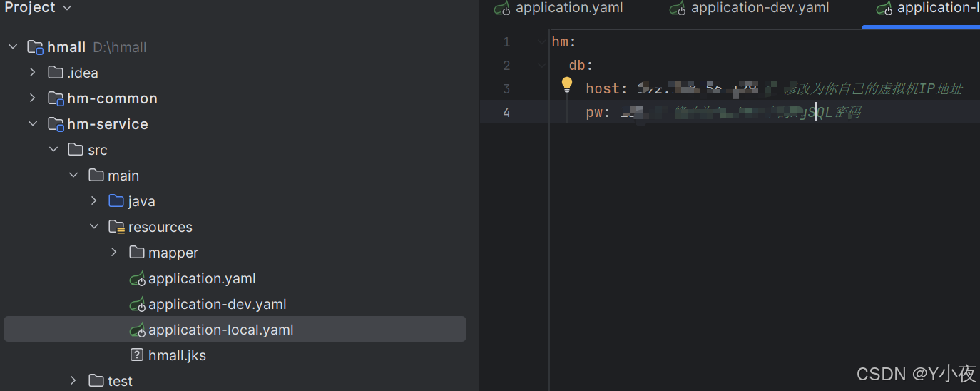Select the java folder label
This screenshot has height=391, width=980.
[x=142, y=201]
